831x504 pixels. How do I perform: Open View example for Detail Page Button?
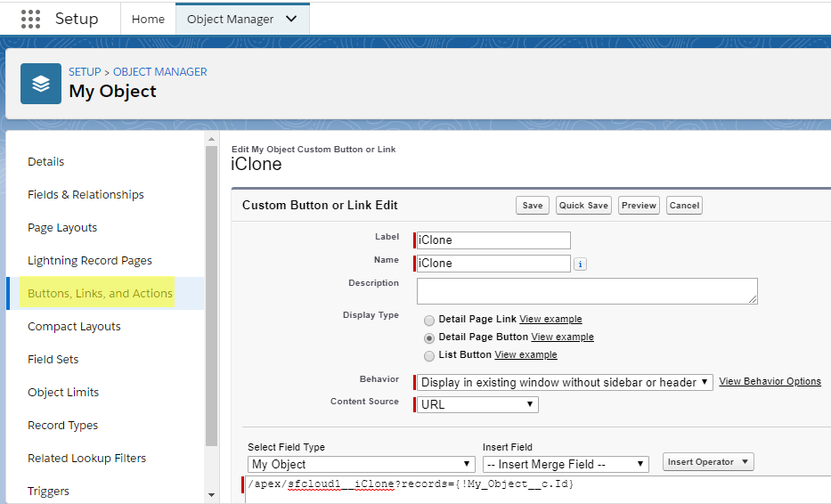pyautogui.click(x=563, y=337)
